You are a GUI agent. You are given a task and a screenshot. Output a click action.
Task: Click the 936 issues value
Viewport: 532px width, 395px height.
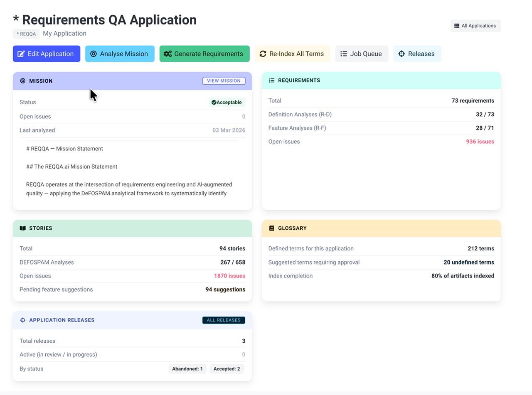[x=480, y=142]
